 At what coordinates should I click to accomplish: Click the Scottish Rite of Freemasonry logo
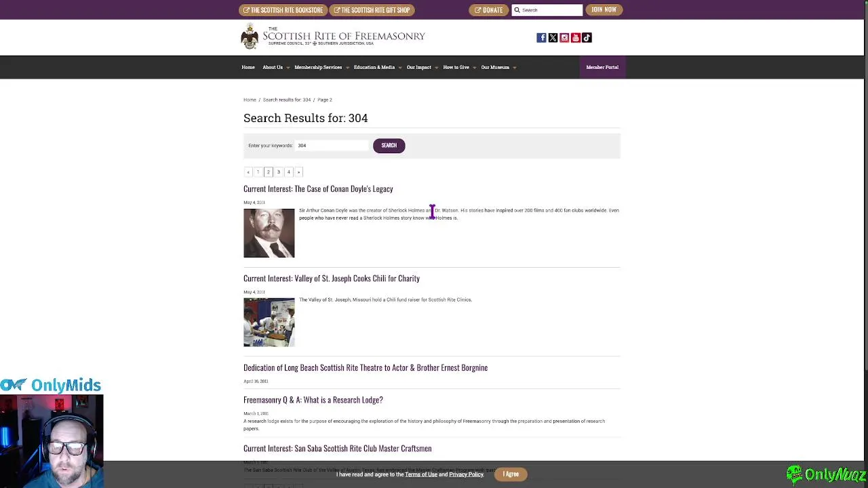[333, 36]
